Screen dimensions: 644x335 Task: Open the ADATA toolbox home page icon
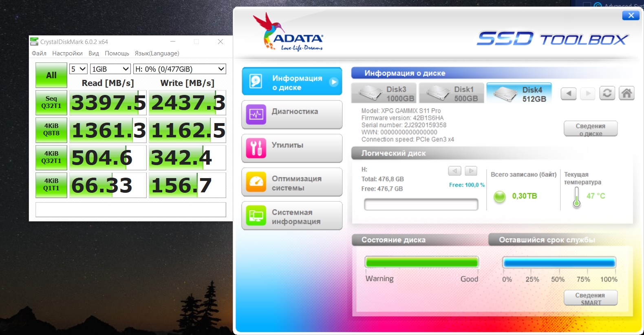626,93
